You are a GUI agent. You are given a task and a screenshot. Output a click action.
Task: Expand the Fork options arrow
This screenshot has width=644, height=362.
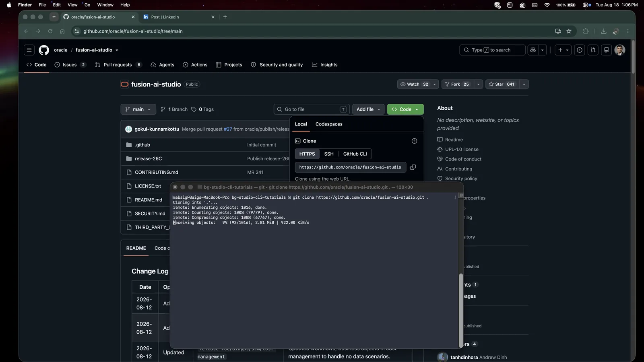coord(478,84)
